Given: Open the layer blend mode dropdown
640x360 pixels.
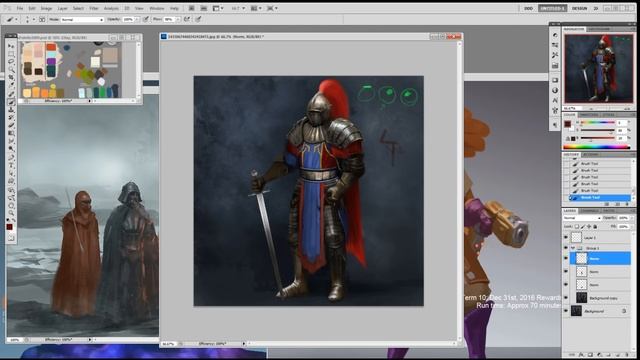Looking at the screenshot, I should coord(582,218).
